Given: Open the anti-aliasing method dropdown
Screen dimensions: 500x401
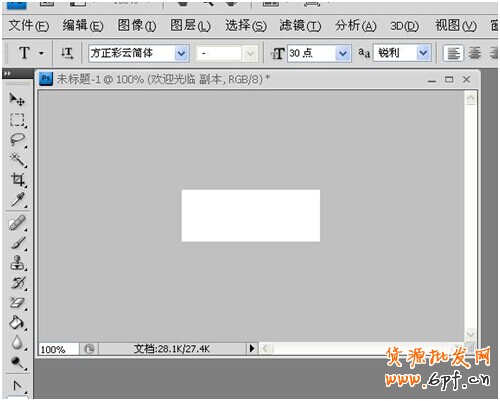Looking at the screenshot, I should [x=423, y=53].
